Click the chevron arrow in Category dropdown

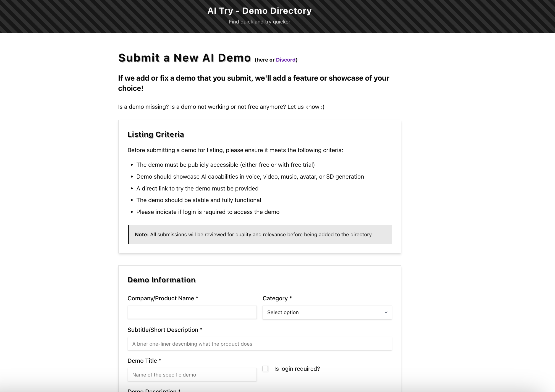(x=386, y=312)
